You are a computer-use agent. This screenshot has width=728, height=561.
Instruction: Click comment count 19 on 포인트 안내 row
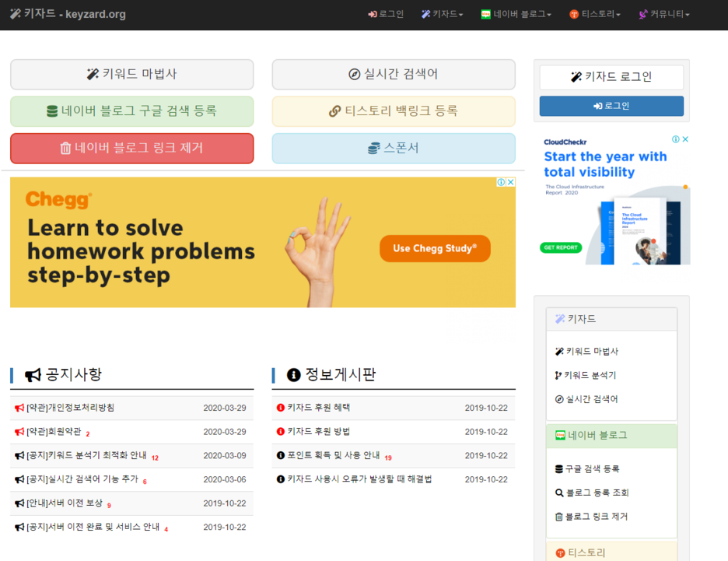(388, 458)
